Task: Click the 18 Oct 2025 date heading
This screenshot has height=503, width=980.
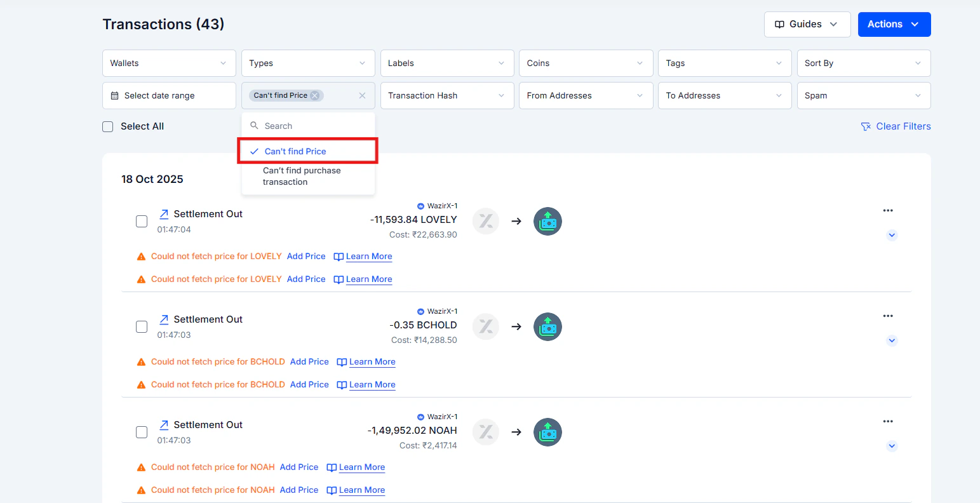Action: pos(152,179)
